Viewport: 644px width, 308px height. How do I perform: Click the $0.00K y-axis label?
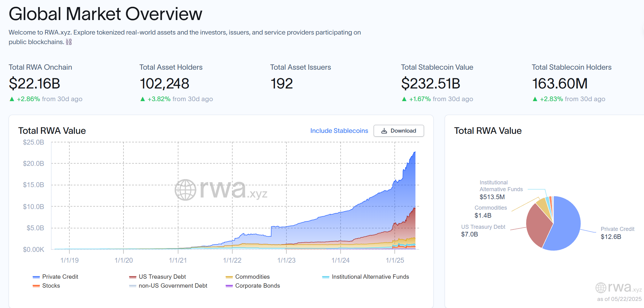point(33,249)
